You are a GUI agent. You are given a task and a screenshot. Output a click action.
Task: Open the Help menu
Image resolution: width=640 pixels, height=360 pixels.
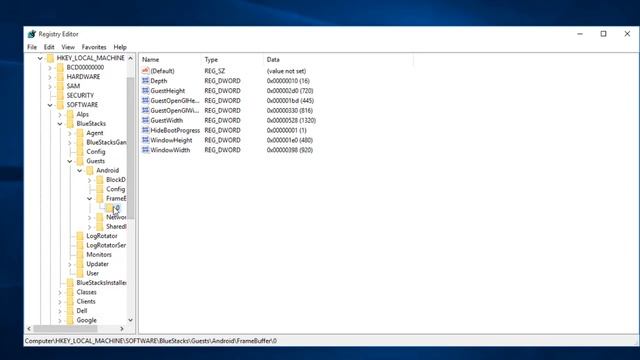pos(120,47)
